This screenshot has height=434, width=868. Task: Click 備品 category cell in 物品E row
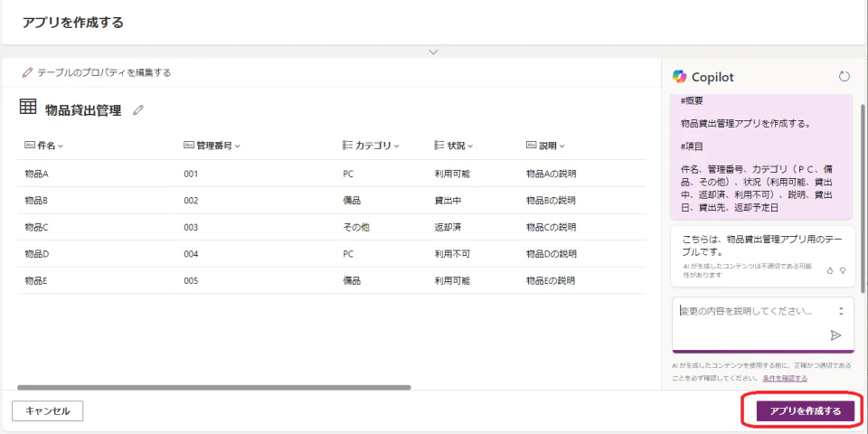[x=352, y=280]
